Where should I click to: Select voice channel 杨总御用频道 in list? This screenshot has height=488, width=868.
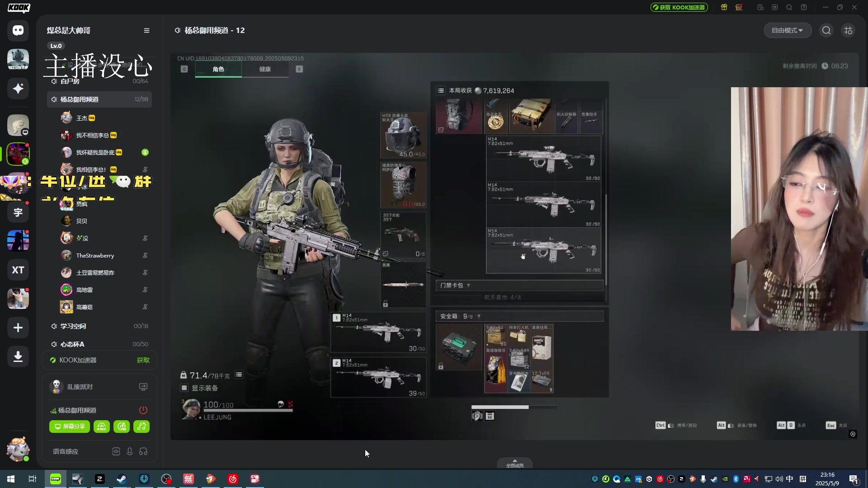click(x=99, y=99)
